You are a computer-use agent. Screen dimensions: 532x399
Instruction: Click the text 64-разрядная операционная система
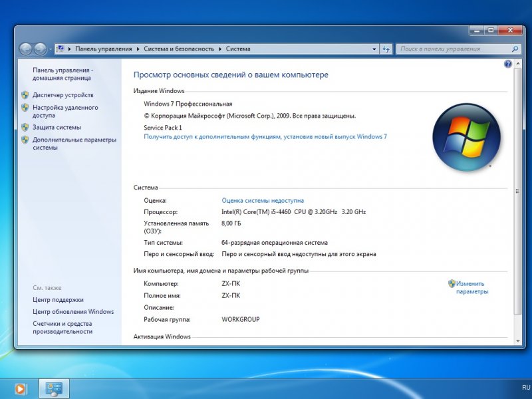[x=275, y=243]
